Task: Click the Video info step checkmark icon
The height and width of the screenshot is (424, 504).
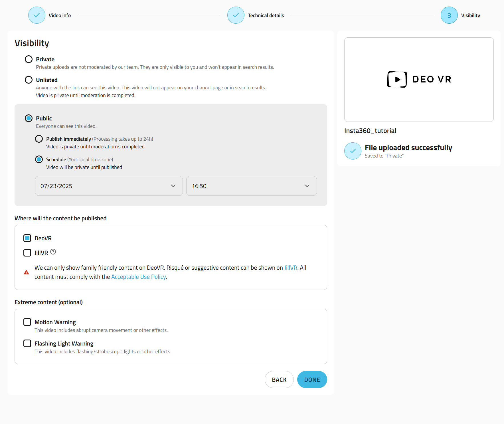Action: [x=37, y=15]
